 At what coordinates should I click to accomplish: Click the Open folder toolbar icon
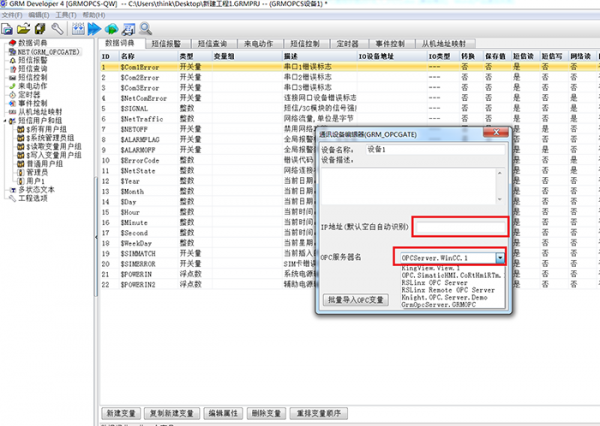tap(23, 29)
